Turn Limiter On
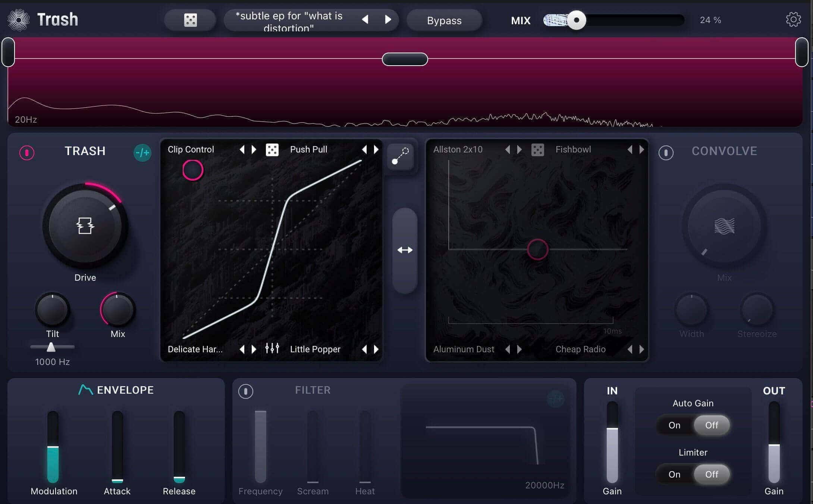Screen dimensions: 813x504 point(674,475)
